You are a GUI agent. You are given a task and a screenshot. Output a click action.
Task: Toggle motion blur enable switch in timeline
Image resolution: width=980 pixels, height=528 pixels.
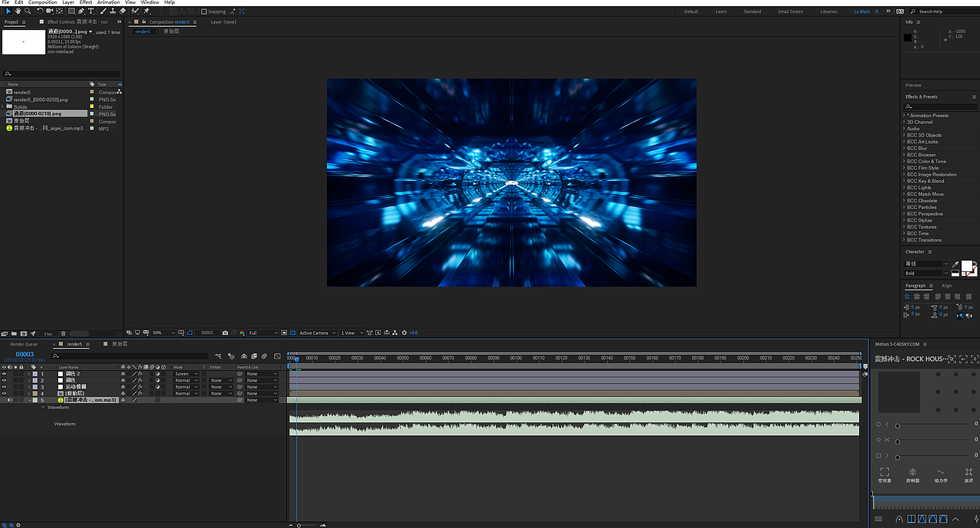pyautogui.click(x=264, y=356)
